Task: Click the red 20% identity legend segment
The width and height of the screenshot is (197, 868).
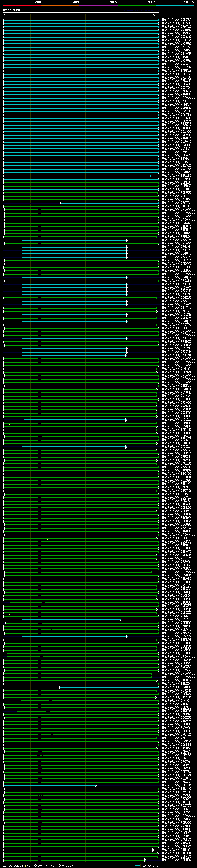Action: (x=22, y=6)
